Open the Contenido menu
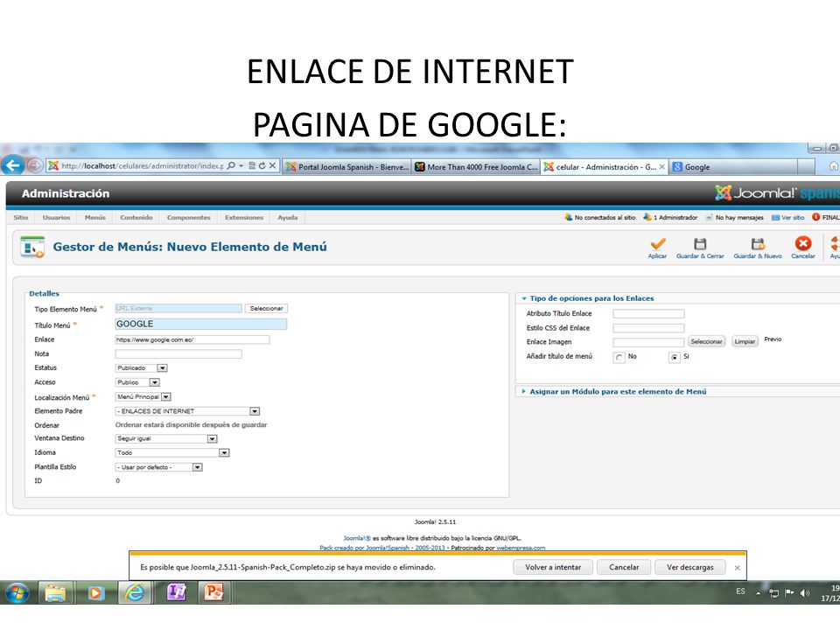This screenshot has width=840, height=630. 136,218
